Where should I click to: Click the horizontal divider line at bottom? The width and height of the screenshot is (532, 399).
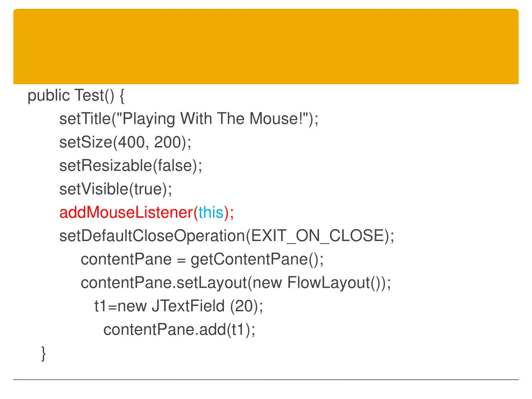click(265, 379)
